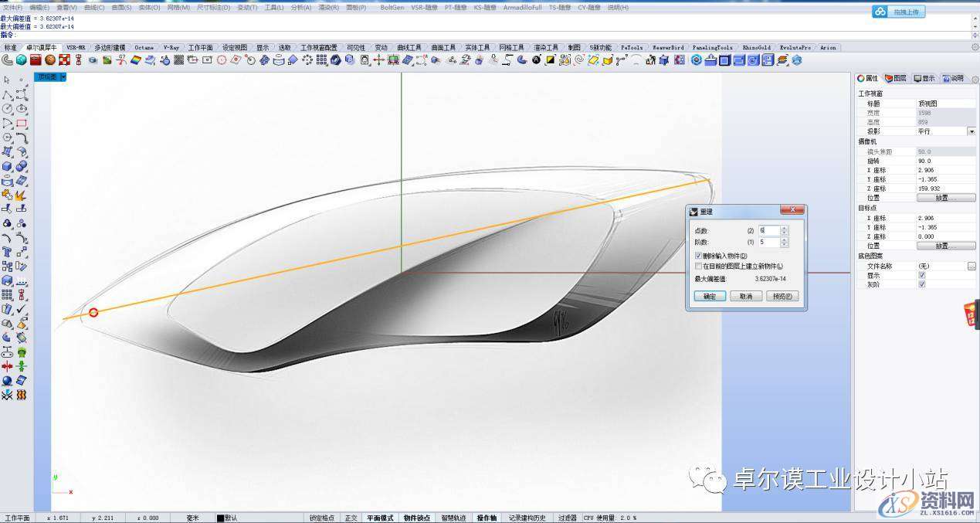Click the text object tool icon
Image resolution: width=980 pixels, height=523 pixels.
pyautogui.click(x=7, y=252)
